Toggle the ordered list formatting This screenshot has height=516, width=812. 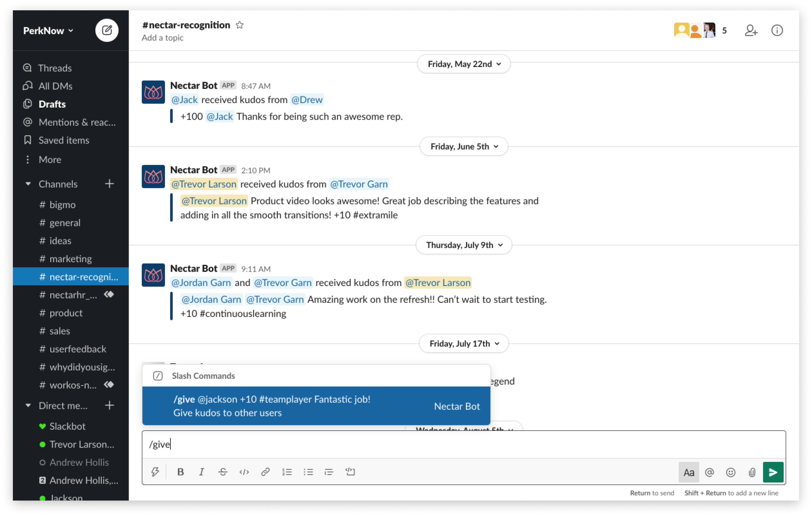click(287, 472)
